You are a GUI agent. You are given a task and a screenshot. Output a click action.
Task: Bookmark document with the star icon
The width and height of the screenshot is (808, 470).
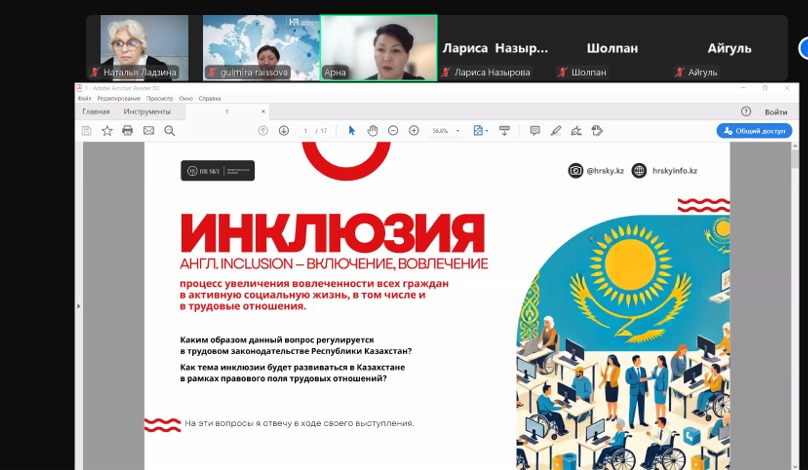pyautogui.click(x=107, y=130)
